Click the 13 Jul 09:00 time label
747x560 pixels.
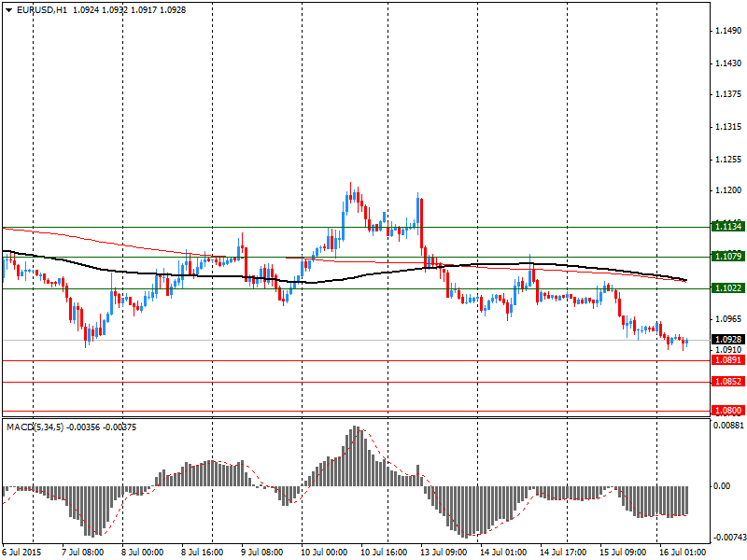click(444, 553)
